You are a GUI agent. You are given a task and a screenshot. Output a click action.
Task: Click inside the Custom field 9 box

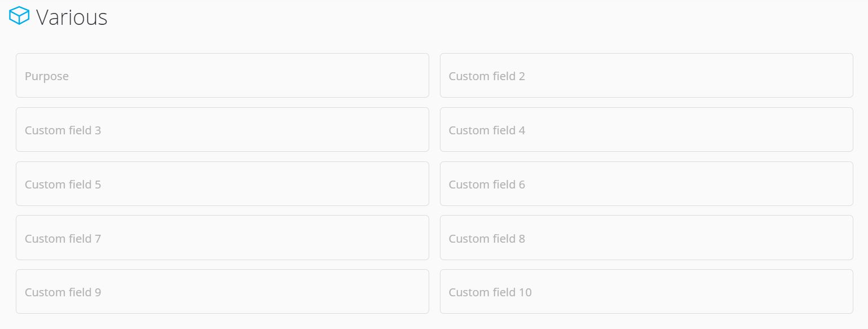point(222,292)
